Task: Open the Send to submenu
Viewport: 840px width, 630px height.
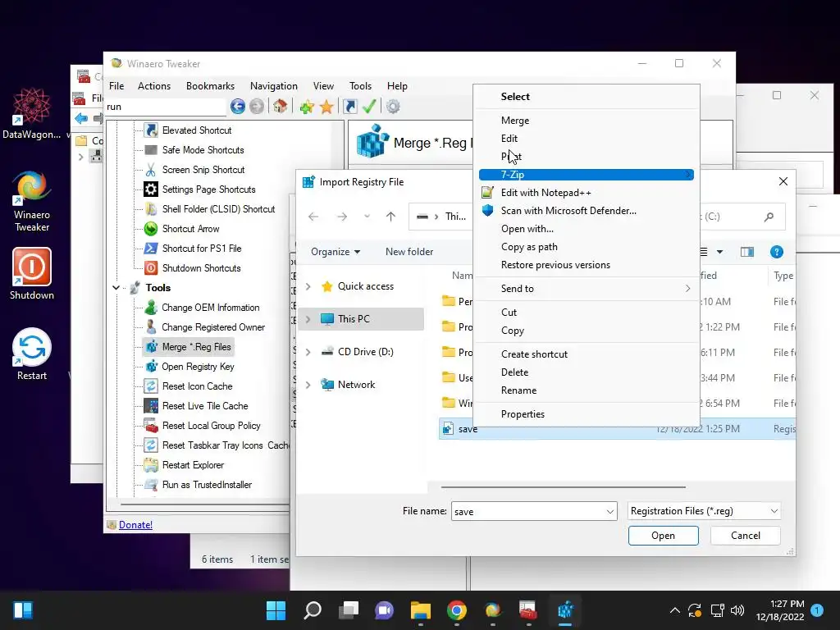Action: click(x=587, y=288)
